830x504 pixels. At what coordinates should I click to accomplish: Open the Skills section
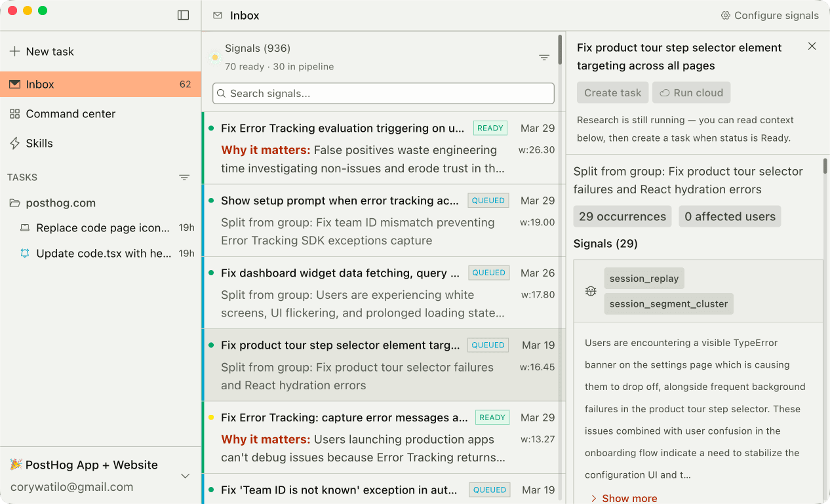click(x=100, y=143)
